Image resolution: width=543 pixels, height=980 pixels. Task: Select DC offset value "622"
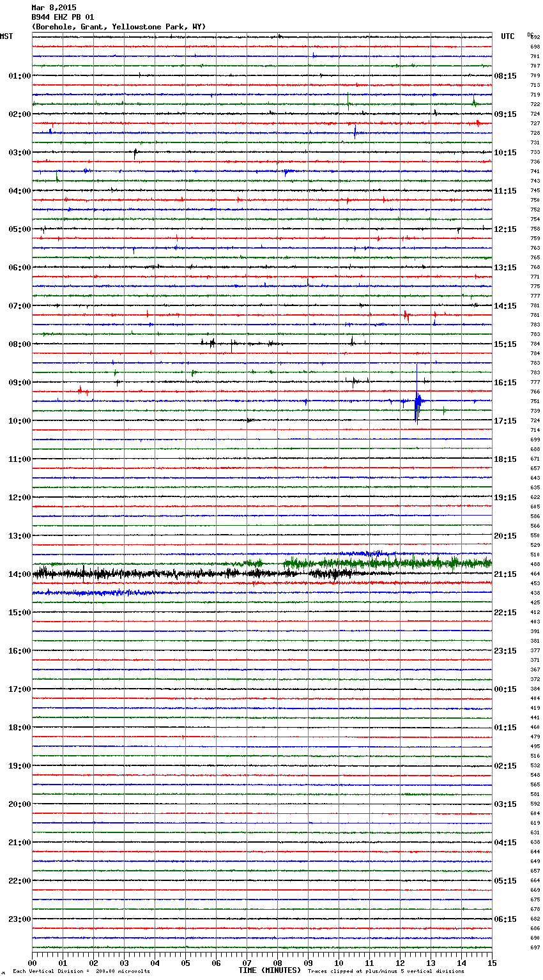click(x=535, y=497)
